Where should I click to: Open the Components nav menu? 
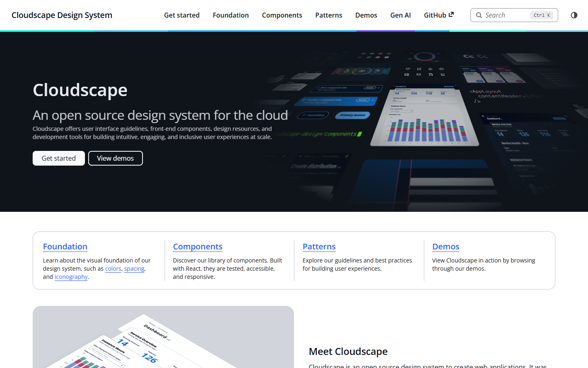[282, 15]
